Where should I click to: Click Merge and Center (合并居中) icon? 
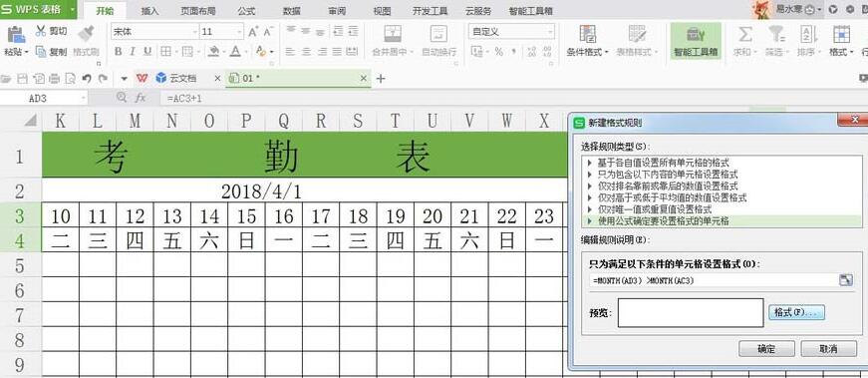pyautogui.click(x=393, y=34)
